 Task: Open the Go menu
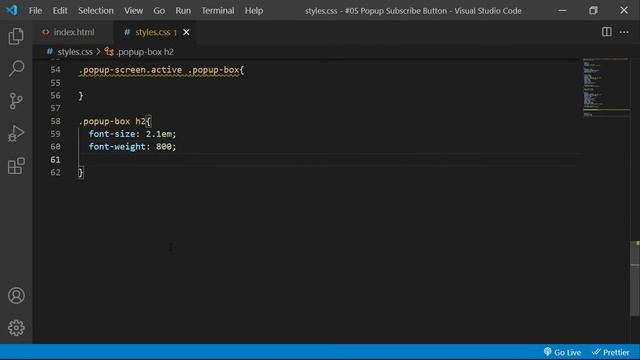159,11
